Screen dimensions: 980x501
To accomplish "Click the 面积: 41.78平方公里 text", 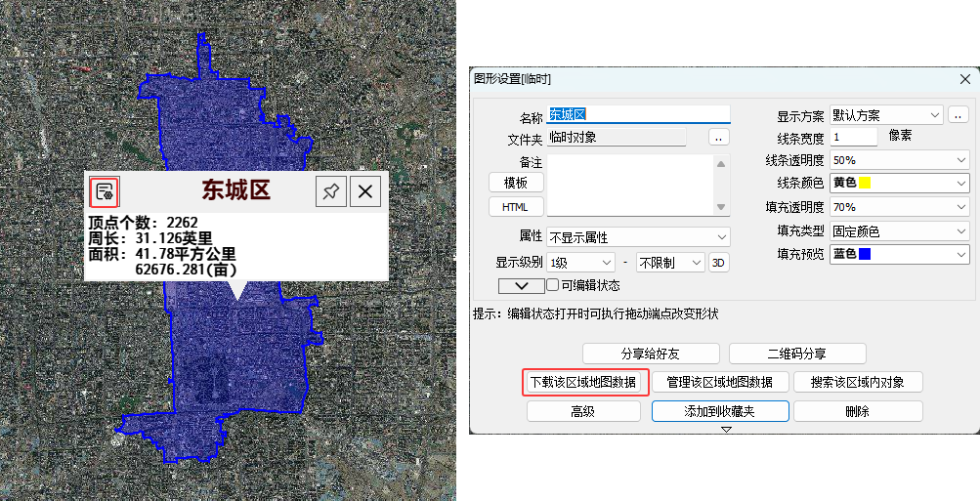I will [162, 254].
